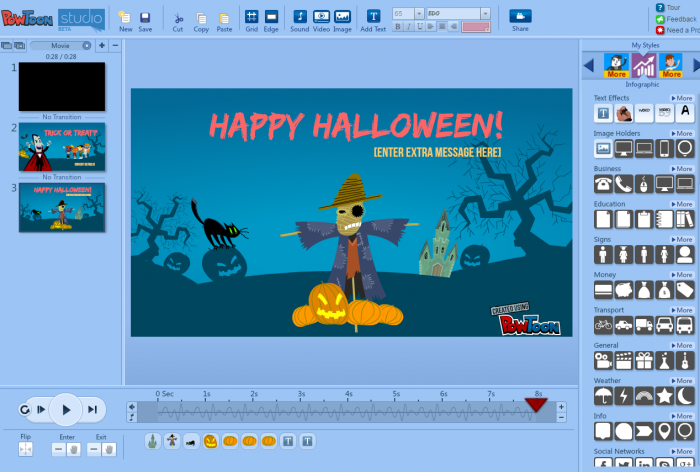This screenshot has width=700, height=472.
Task: Open the pink text color swatch
Action: pyautogui.click(x=476, y=27)
